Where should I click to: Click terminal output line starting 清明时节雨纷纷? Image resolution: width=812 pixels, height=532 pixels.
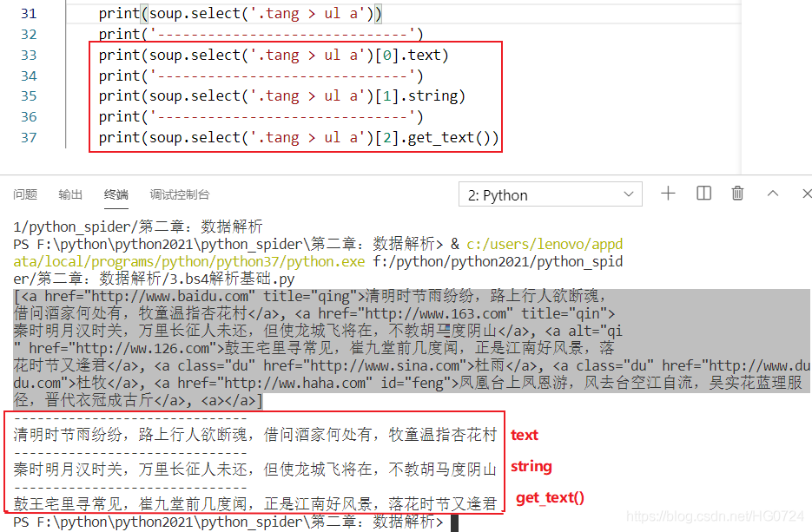click(x=255, y=434)
